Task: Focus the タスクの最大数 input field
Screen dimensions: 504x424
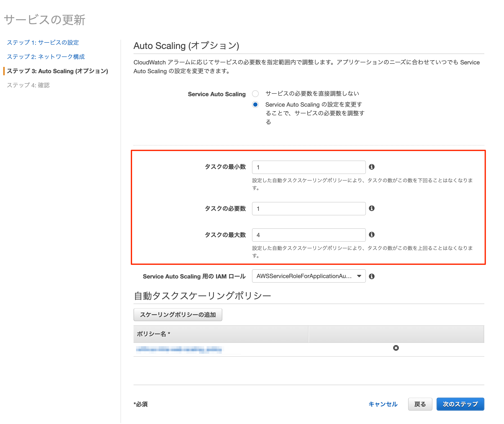Action: click(309, 235)
